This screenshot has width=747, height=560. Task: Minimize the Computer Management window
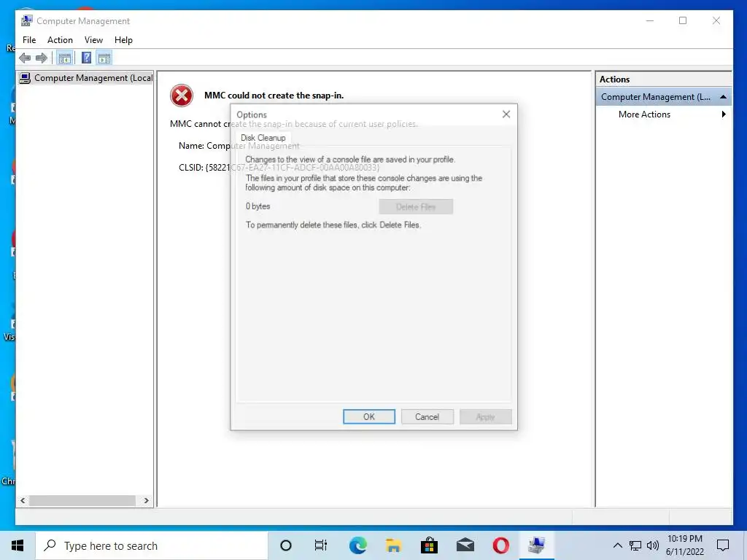click(650, 20)
